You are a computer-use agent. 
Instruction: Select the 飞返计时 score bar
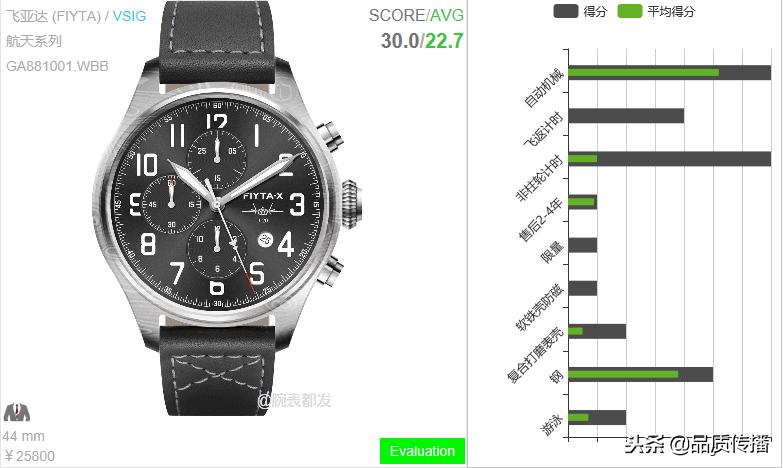tap(626, 116)
